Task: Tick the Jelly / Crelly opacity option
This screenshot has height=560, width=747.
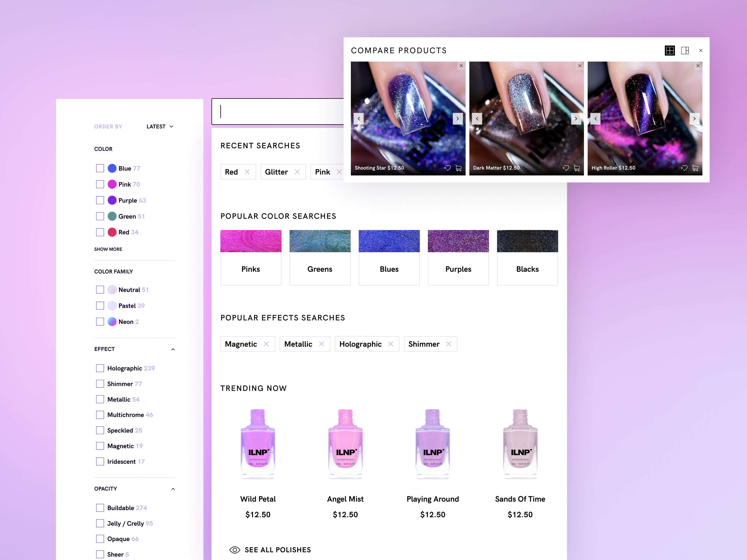Action: 100,523
